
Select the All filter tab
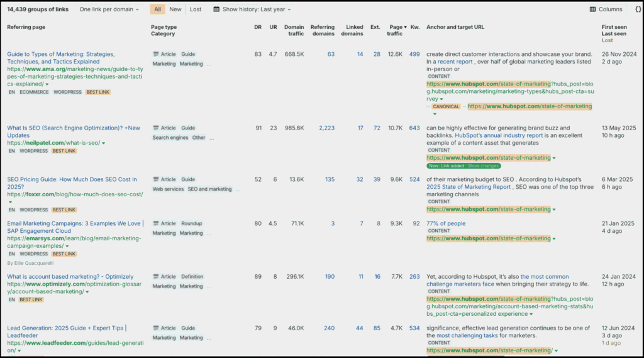click(x=157, y=9)
